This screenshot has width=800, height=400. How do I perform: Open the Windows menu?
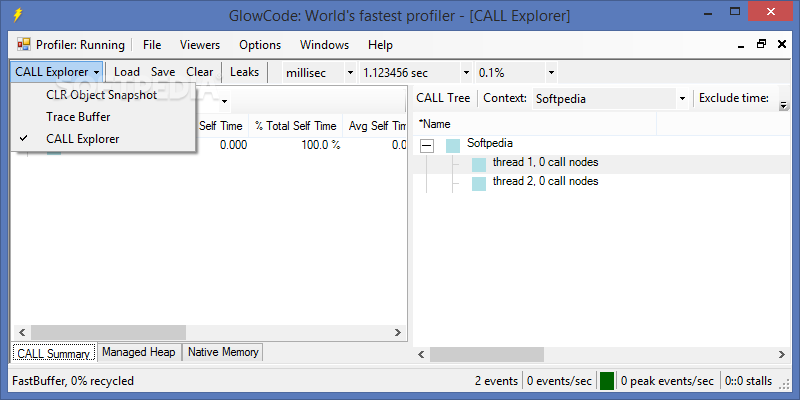point(324,45)
